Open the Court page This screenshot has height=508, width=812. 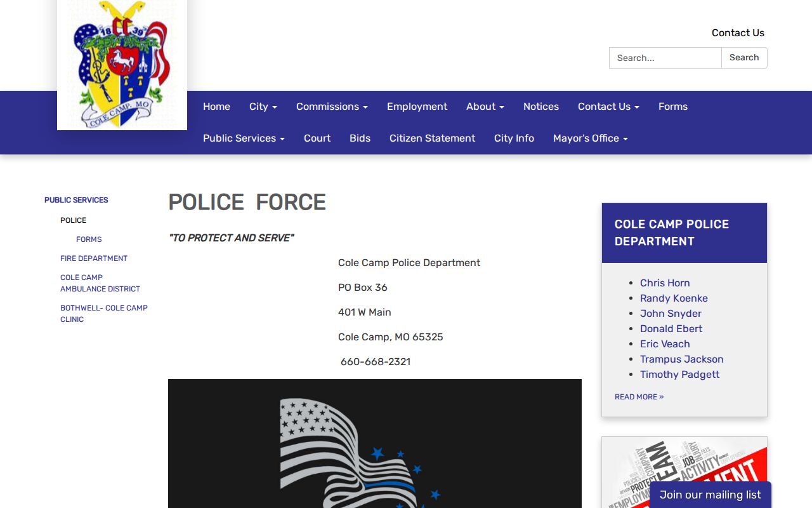317,138
